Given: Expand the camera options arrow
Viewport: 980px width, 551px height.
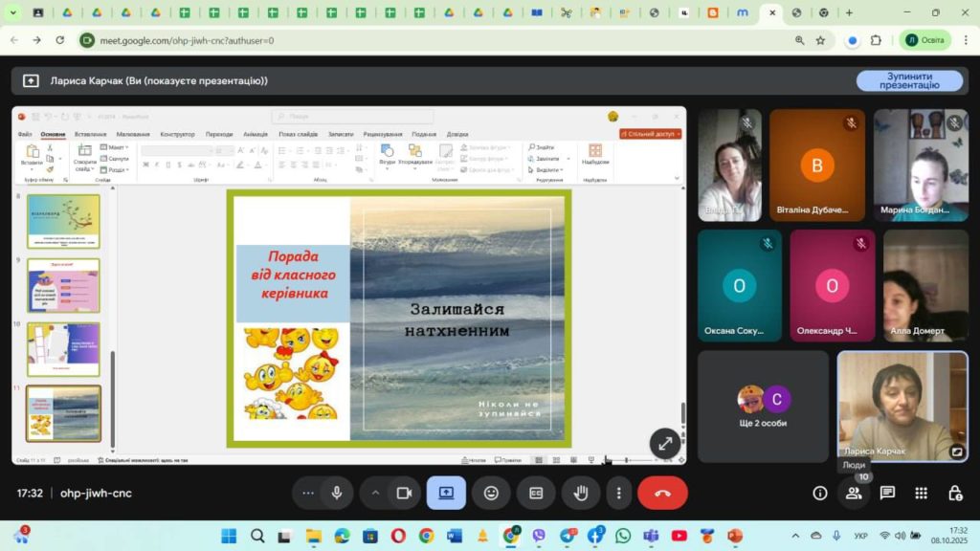Looking at the screenshot, I should [375, 493].
